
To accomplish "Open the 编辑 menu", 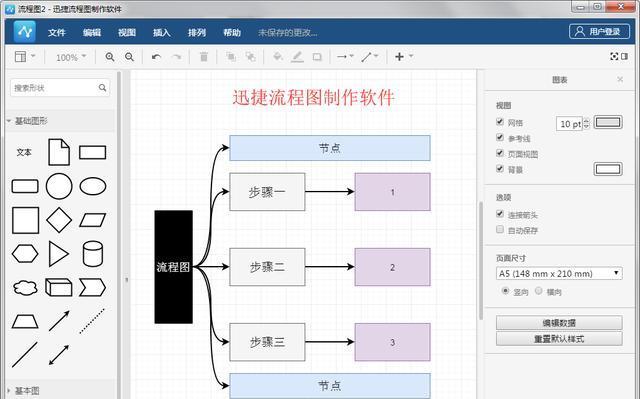I will tap(92, 32).
